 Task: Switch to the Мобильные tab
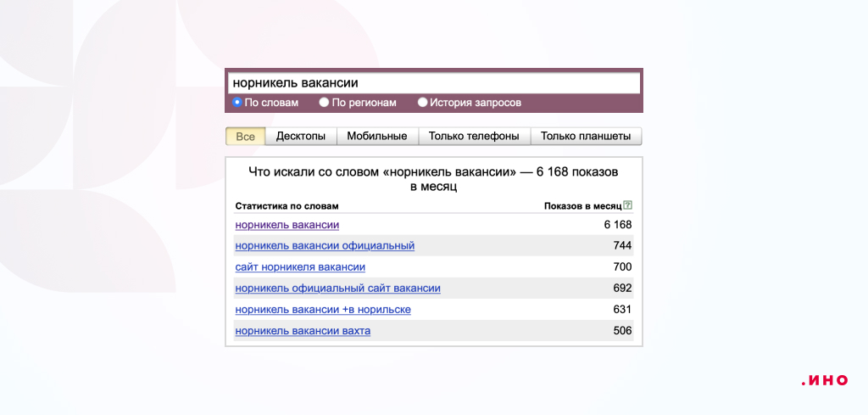[x=377, y=137]
